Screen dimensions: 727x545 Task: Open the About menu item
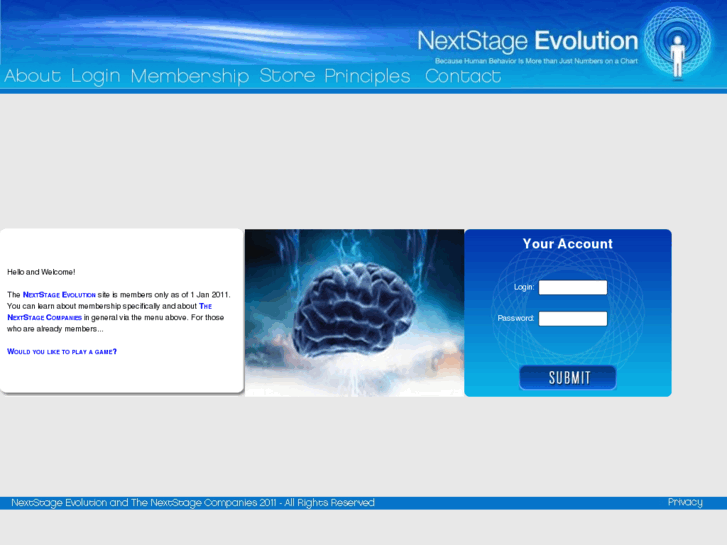[32, 76]
